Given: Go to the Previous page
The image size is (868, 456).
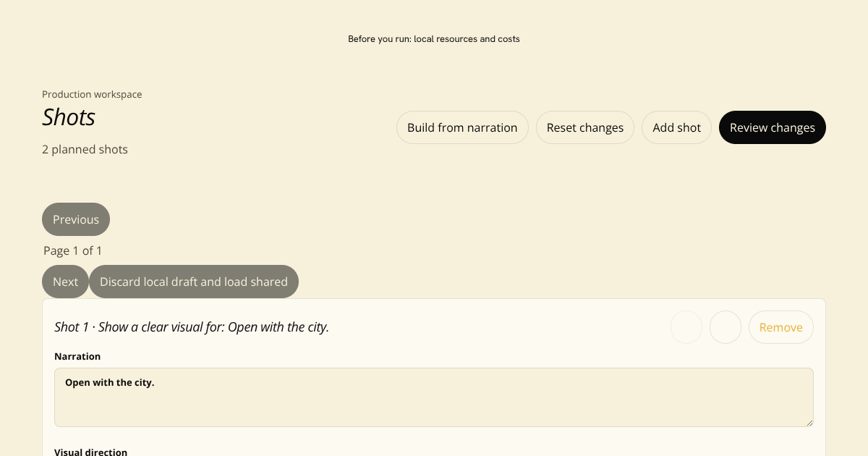Looking at the screenshot, I should tap(76, 219).
